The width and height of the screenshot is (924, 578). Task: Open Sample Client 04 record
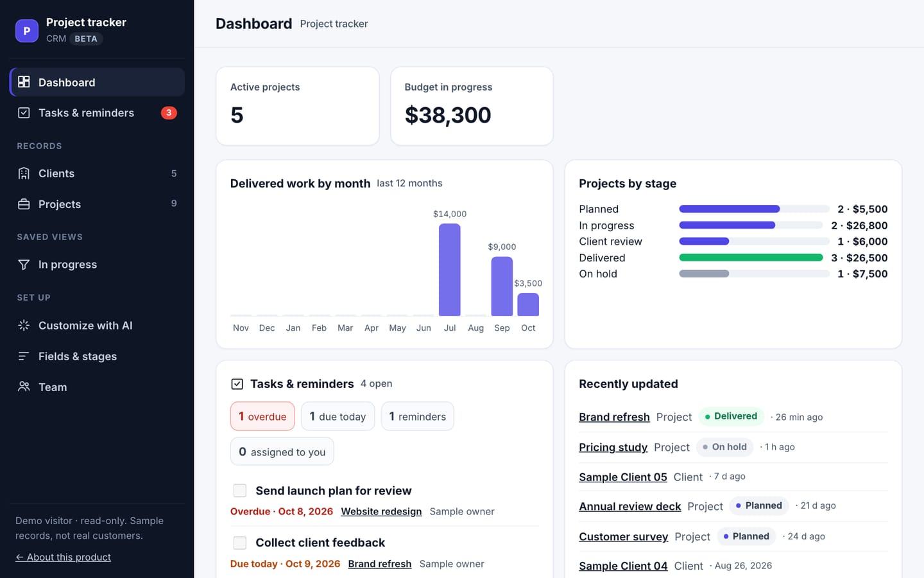[623, 566]
